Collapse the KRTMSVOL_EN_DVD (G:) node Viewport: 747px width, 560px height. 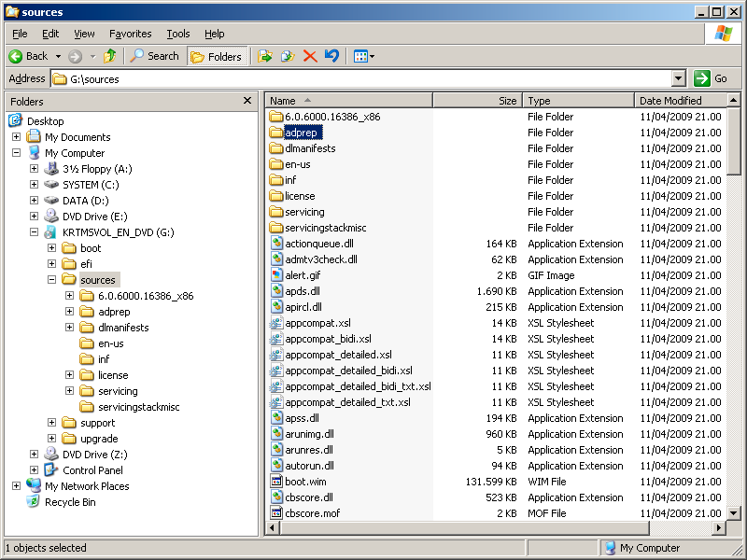point(34,232)
